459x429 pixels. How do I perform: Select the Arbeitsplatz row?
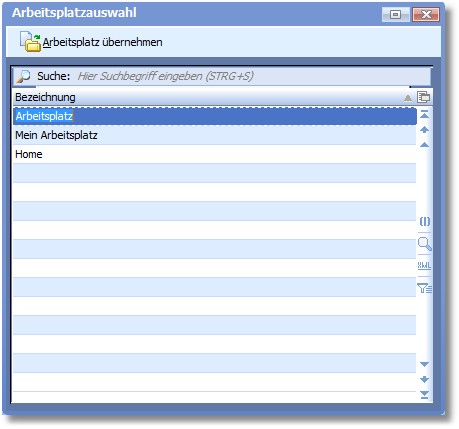(x=215, y=116)
